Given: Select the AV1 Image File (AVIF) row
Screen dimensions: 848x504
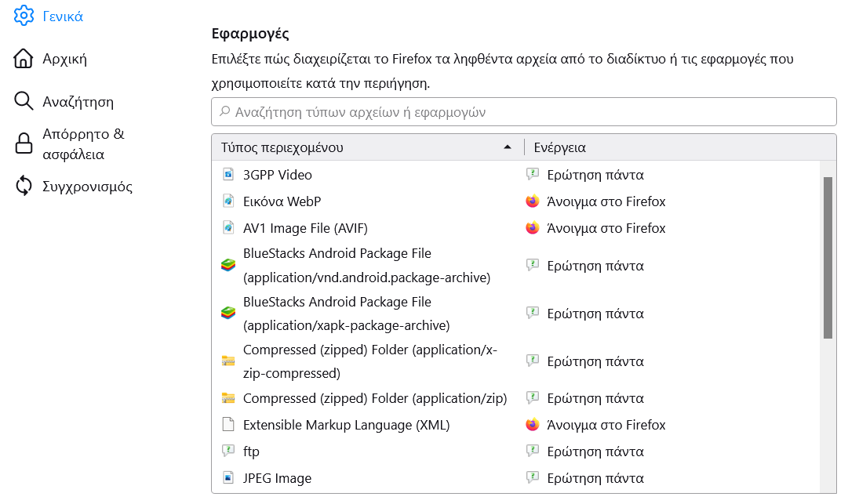Looking at the screenshot, I should click(x=516, y=228).
